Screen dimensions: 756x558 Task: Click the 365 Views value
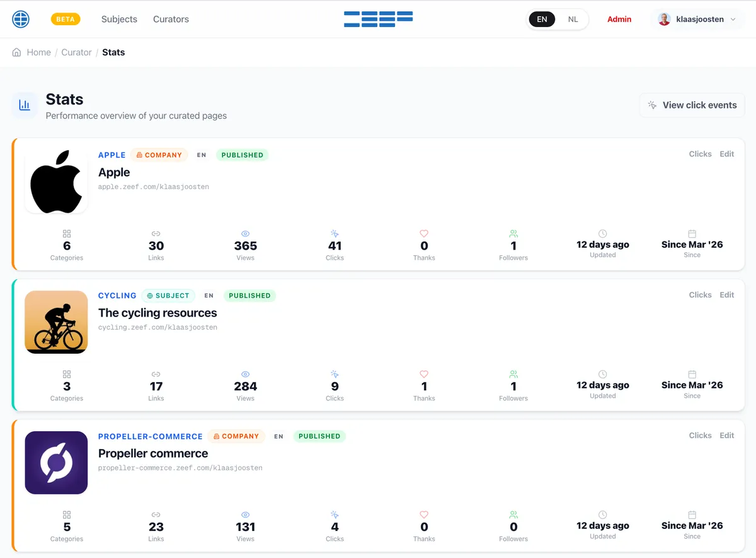coord(246,246)
